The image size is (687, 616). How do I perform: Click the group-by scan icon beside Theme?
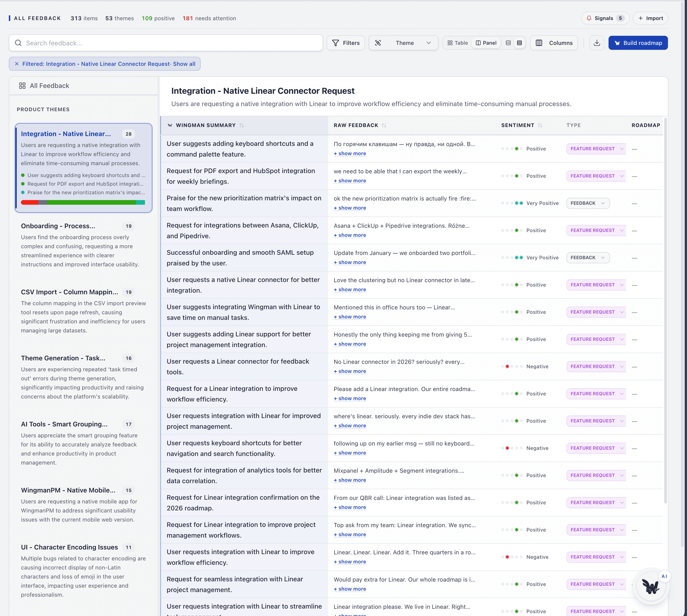click(378, 43)
